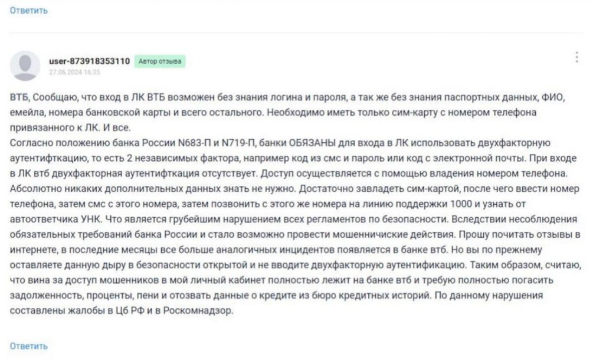The height and width of the screenshot is (364, 593).
Task: Click the support line number 1000
Action: point(461,204)
